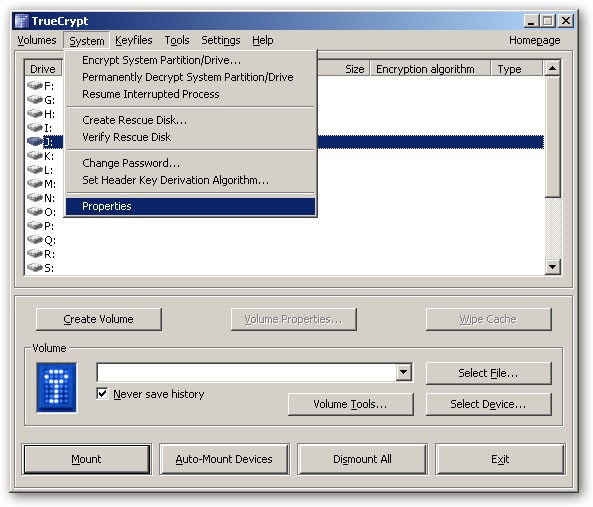Click the Wipe Cache button

click(x=488, y=319)
